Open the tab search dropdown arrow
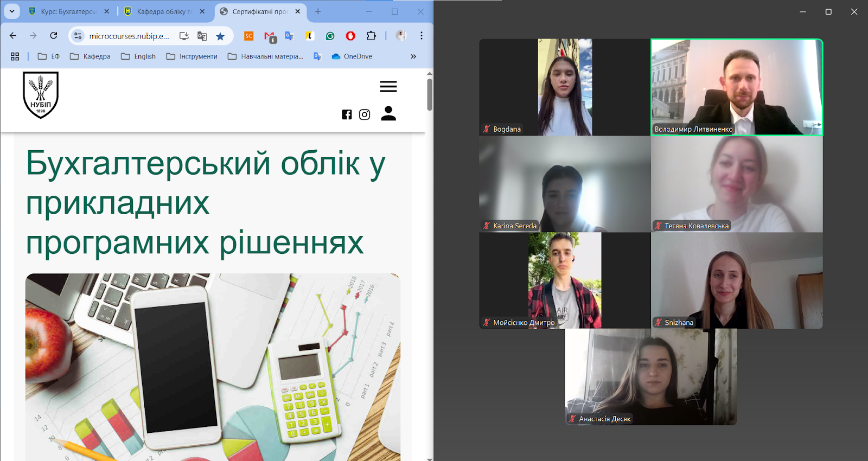 11,11
